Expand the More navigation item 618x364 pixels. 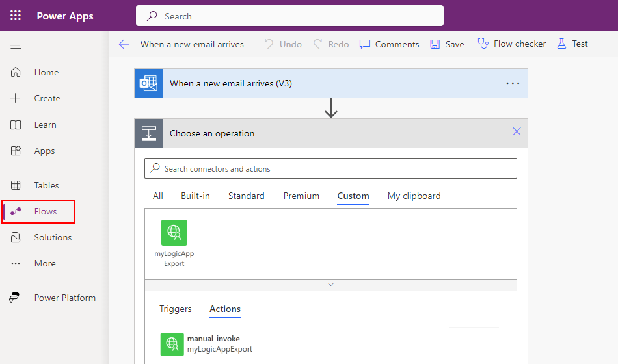[45, 263]
